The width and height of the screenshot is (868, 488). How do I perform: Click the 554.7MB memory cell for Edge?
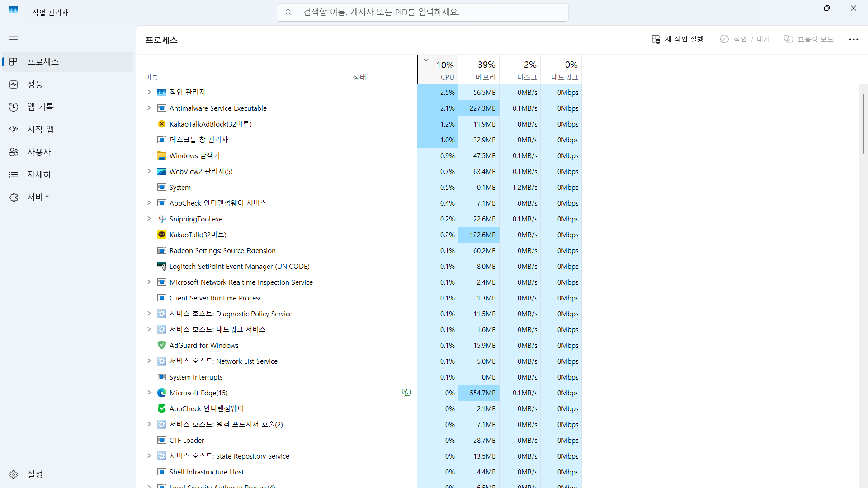[x=479, y=393]
